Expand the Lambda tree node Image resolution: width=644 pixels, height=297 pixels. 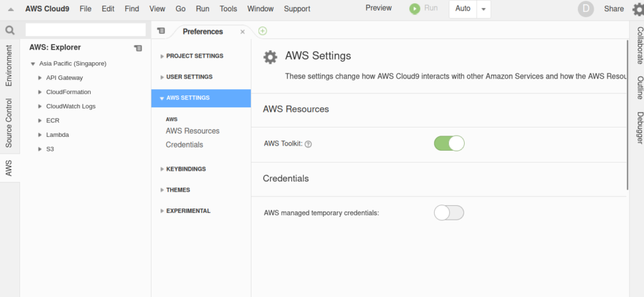click(x=40, y=134)
